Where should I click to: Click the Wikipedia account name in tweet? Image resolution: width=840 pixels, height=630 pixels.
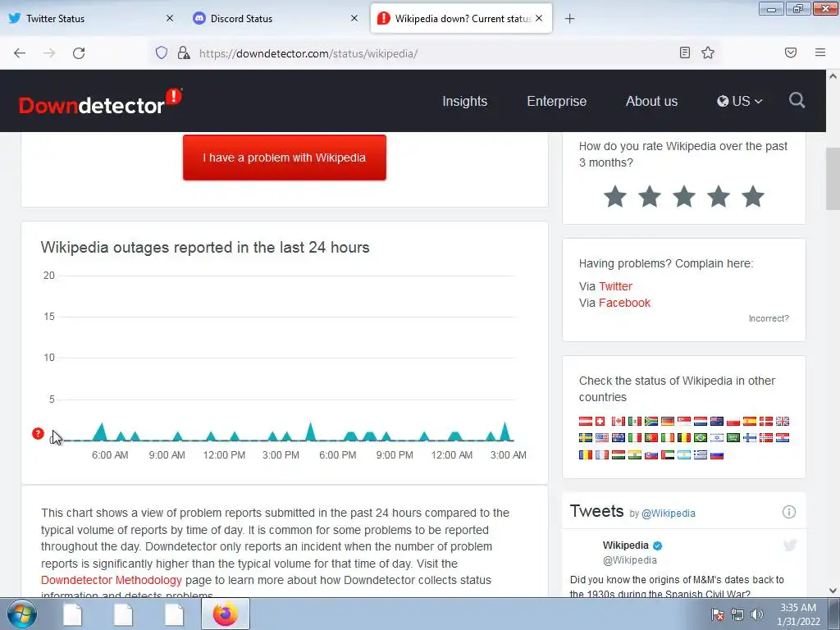pos(625,546)
